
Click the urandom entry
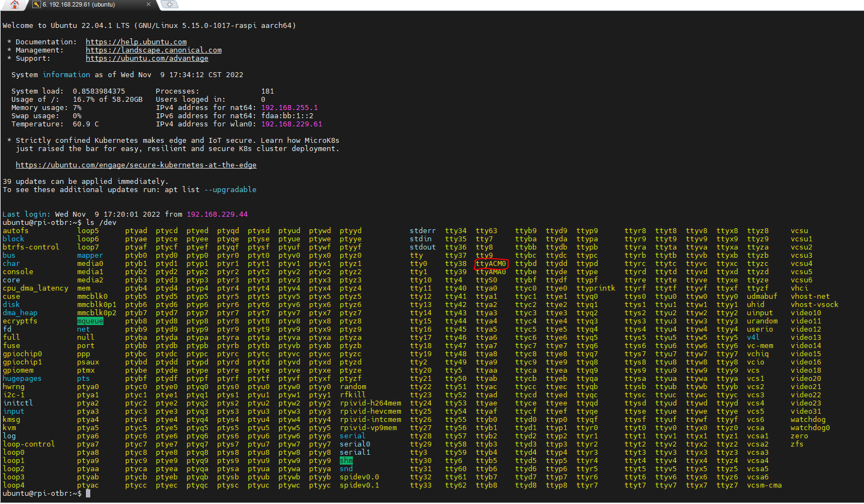[762, 321]
